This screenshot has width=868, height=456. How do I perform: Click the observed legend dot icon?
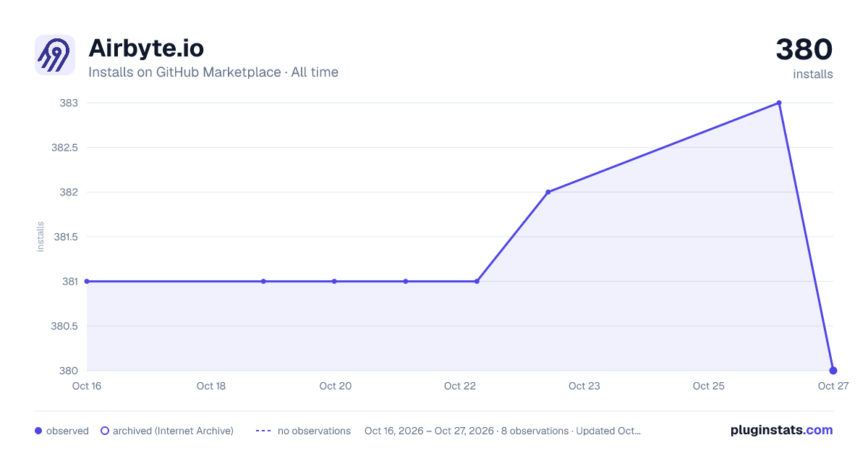[38, 431]
